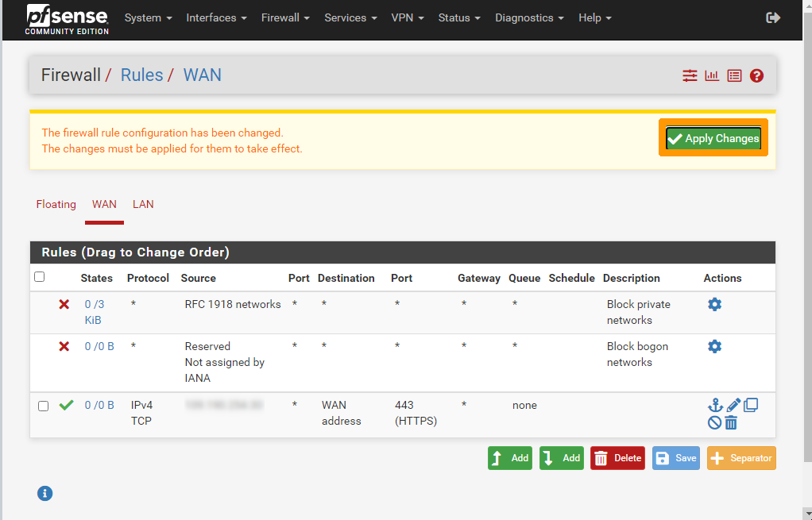Click the states bar-chart icon in header
The width and height of the screenshot is (812, 520).
tap(712, 75)
